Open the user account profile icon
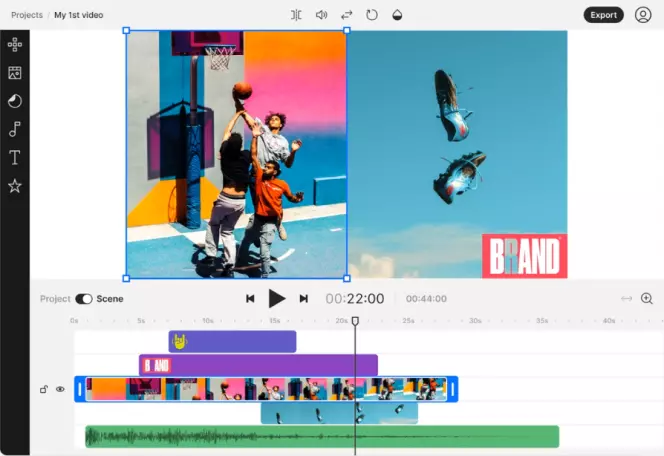This screenshot has width=664, height=456. [643, 15]
